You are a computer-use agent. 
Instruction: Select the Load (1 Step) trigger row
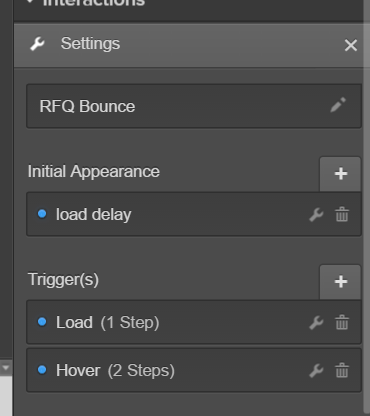[194, 322]
